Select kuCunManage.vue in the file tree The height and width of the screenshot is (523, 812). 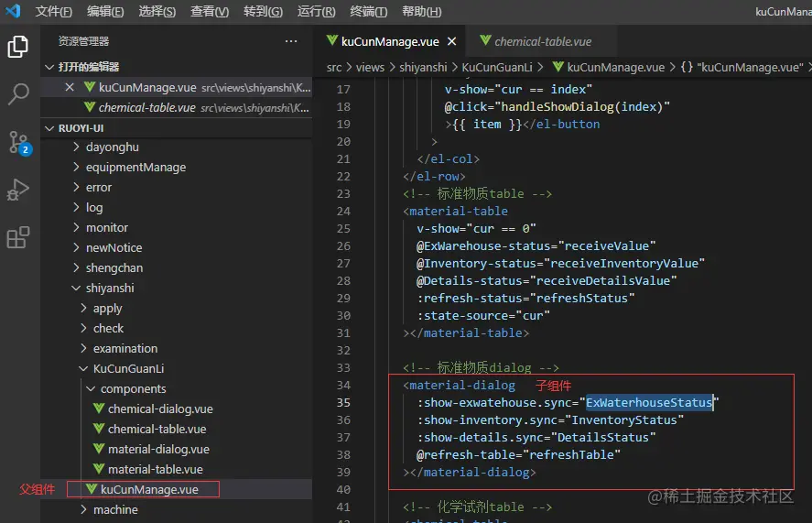click(x=176, y=489)
